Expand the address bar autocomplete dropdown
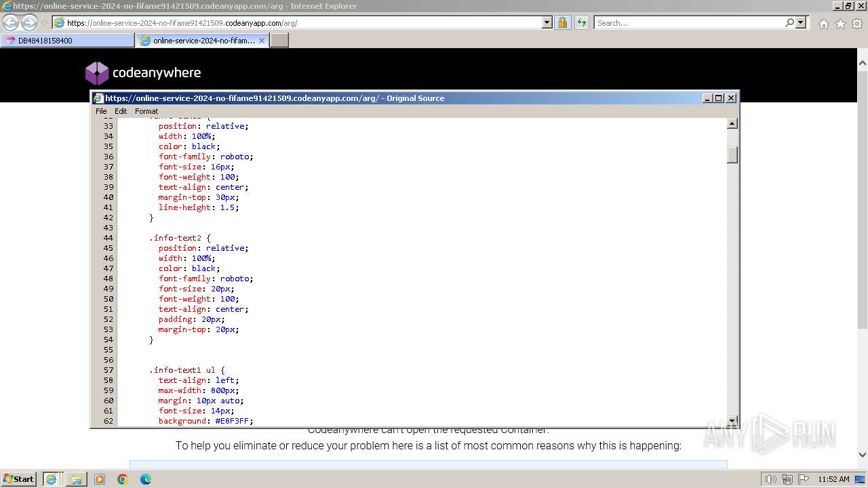The width and height of the screenshot is (868, 488). pos(547,22)
